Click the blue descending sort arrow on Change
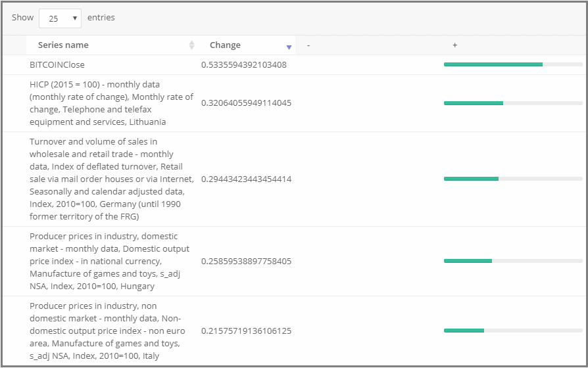The height and width of the screenshot is (368, 588). 289,47
